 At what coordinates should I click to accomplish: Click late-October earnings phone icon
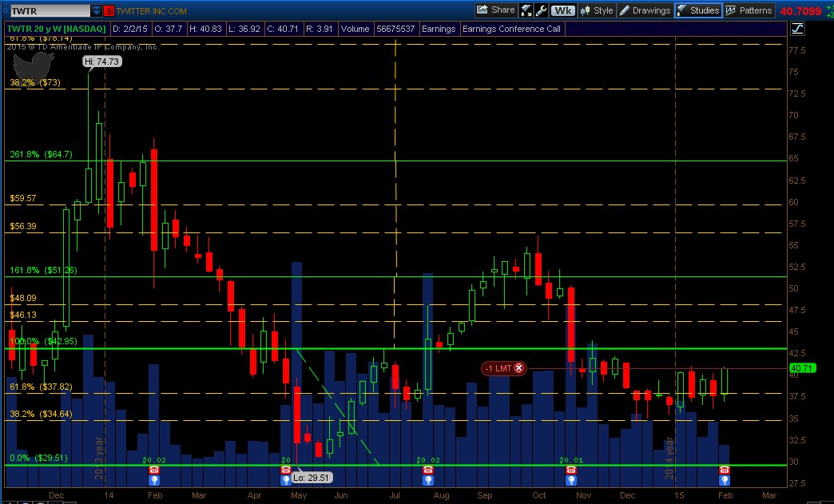pyautogui.click(x=570, y=470)
